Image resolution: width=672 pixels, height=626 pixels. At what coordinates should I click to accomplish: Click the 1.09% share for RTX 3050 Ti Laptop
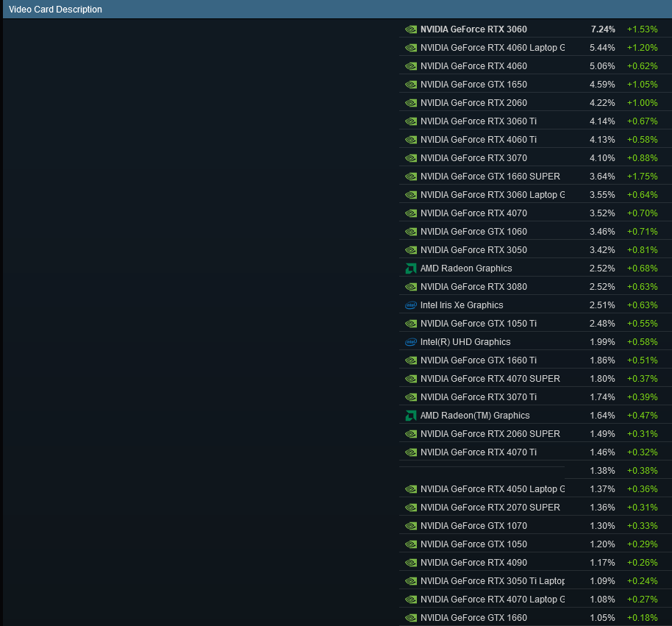[602, 581]
